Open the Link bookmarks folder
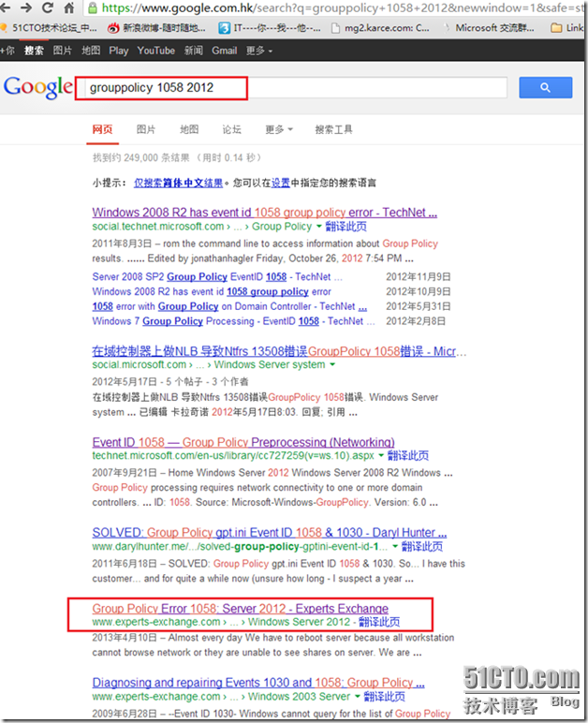Viewport: 588px width, 723px height. click(x=568, y=28)
